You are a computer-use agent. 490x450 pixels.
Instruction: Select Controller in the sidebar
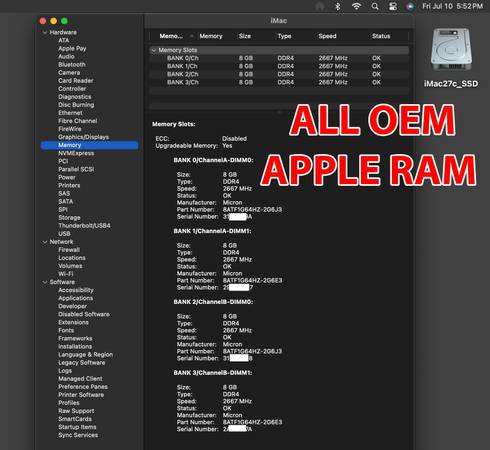pos(72,89)
